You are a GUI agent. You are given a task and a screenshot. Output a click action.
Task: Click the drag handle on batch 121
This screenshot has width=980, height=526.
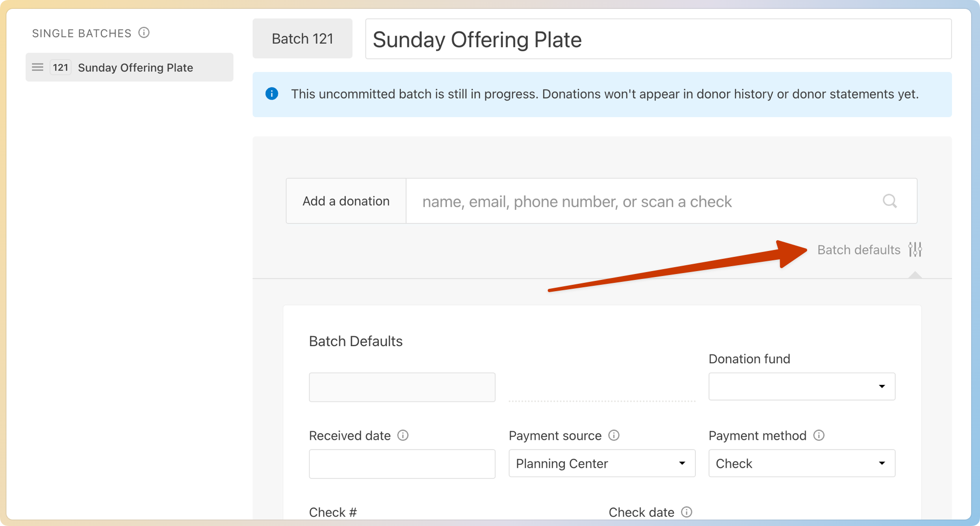pyautogui.click(x=38, y=67)
